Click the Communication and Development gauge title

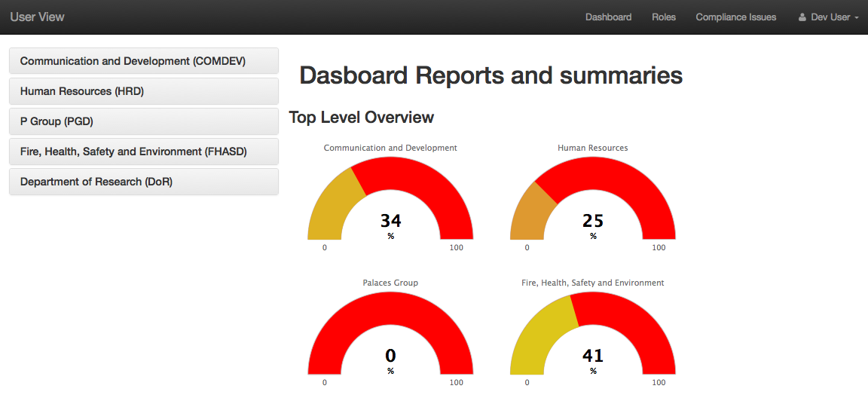(390, 148)
